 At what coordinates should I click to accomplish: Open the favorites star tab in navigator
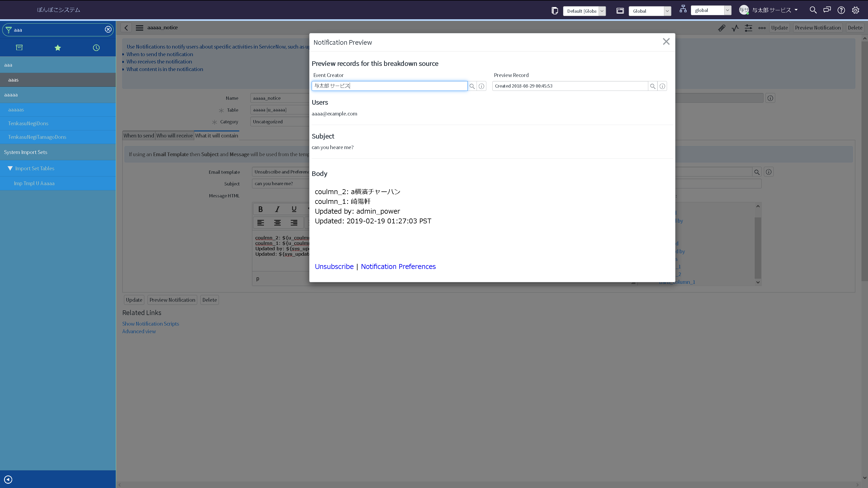pos(58,47)
